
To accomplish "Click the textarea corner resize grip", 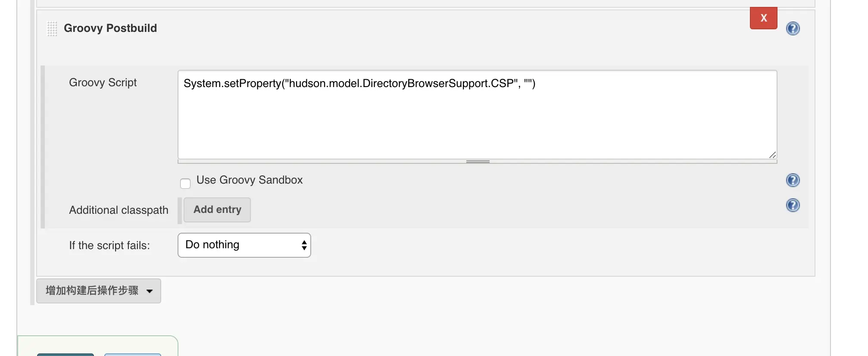I will click(x=772, y=155).
